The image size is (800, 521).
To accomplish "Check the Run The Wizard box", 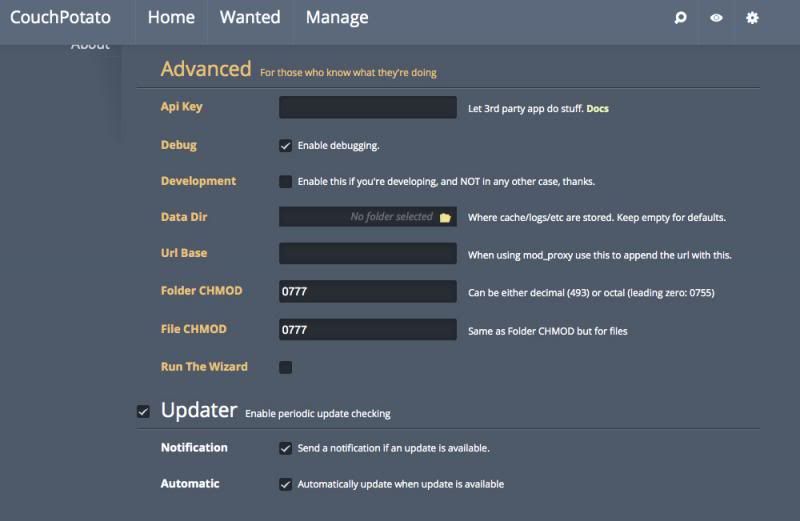I will point(286,367).
